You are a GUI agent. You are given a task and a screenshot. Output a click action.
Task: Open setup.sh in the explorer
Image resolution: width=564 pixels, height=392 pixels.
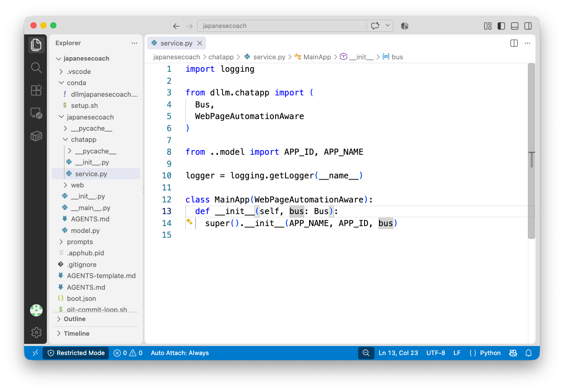[x=84, y=105]
